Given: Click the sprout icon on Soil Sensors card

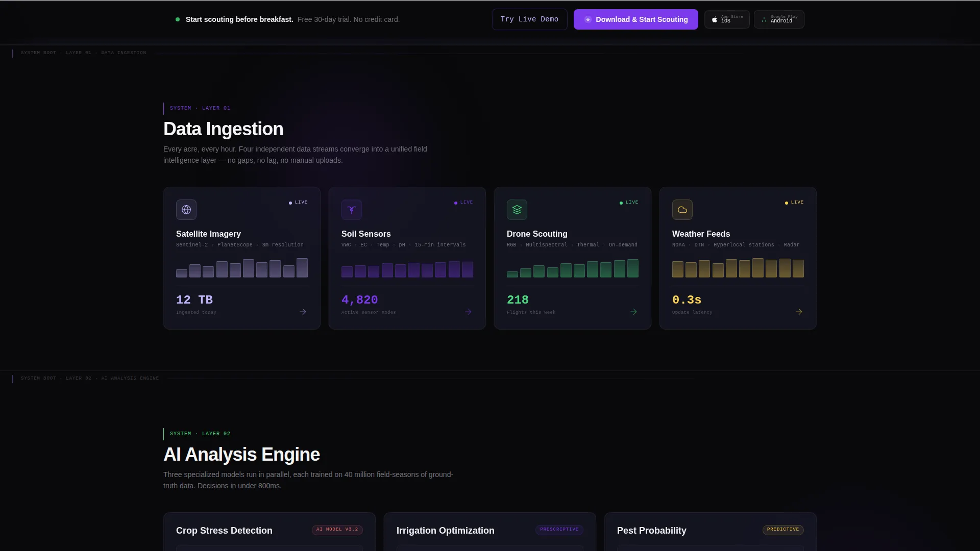Looking at the screenshot, I should click(x=352, y=210).
